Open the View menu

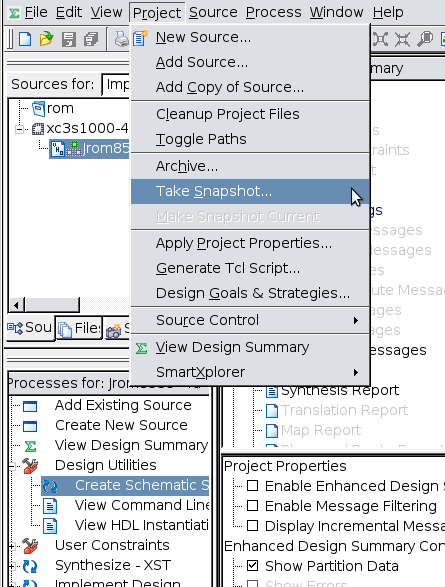pos(106,12)
